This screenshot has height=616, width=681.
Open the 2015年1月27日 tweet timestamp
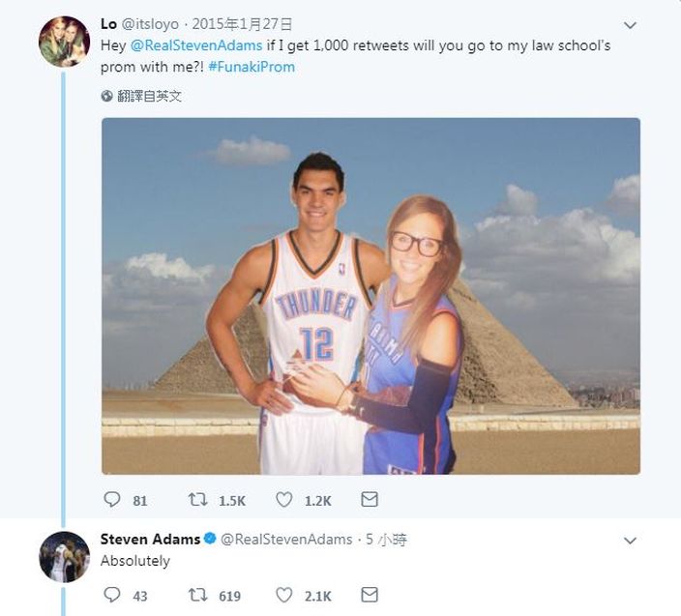243,24
